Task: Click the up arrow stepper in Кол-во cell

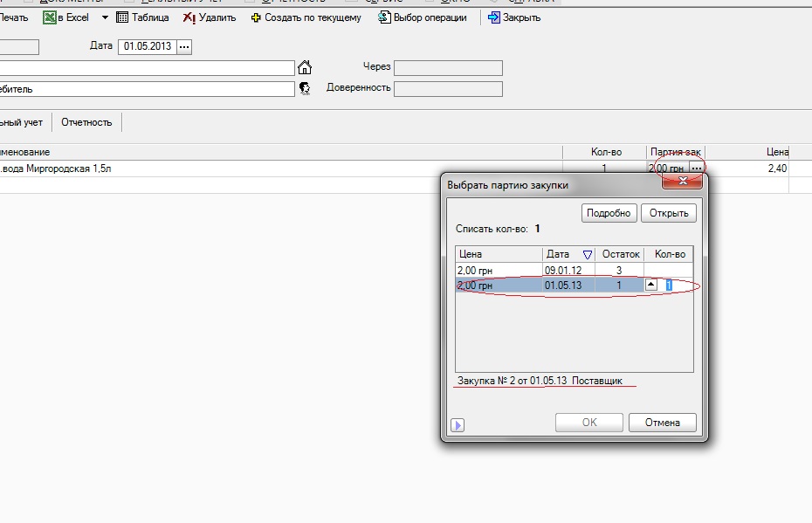Action: [x=651, y=285]
